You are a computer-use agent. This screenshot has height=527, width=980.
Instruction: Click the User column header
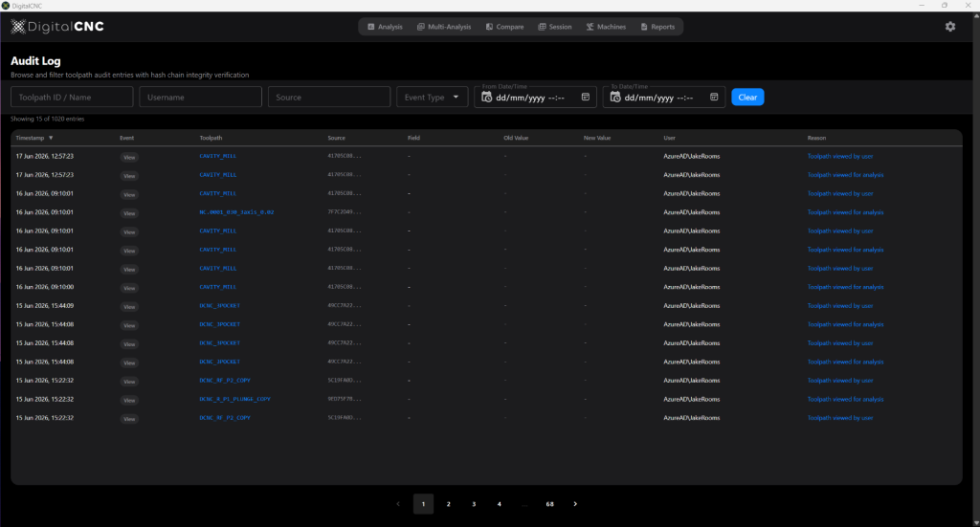click(669, 138)
